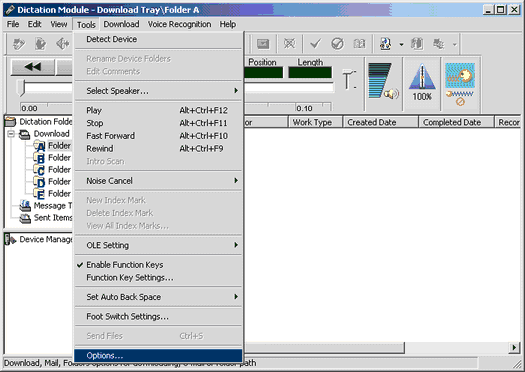525x372 pixels.
Task: Click the checkmark toolbar icon
Action: pyautogui.click(x=315, y=44)
